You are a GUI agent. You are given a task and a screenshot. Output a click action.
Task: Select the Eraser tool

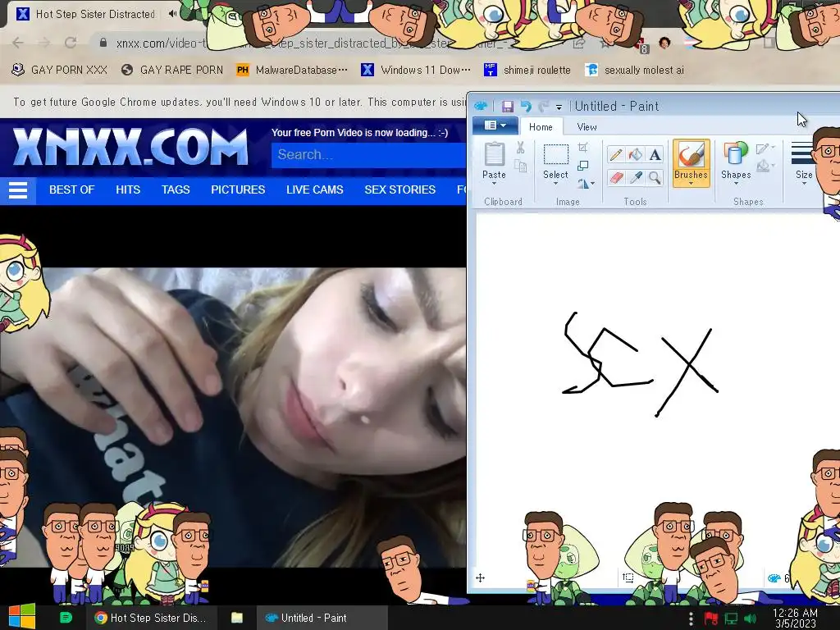pos(616,177)
